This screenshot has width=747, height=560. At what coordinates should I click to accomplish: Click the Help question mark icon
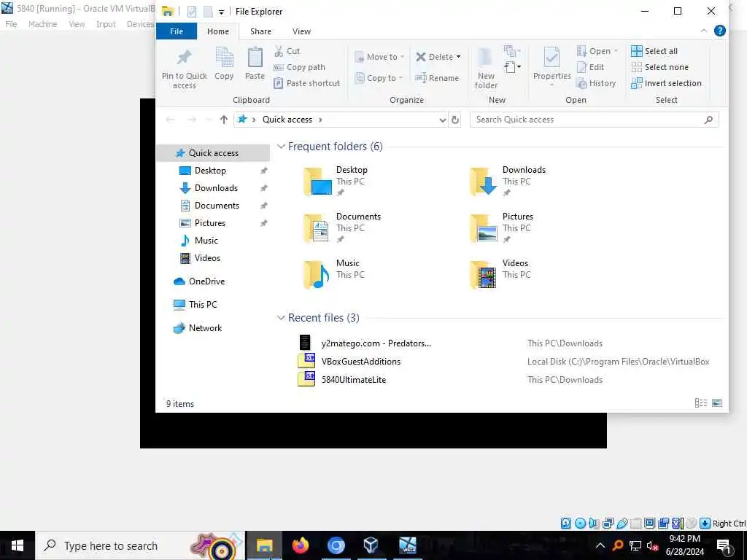pyautogui.click(x=720, y=31)
